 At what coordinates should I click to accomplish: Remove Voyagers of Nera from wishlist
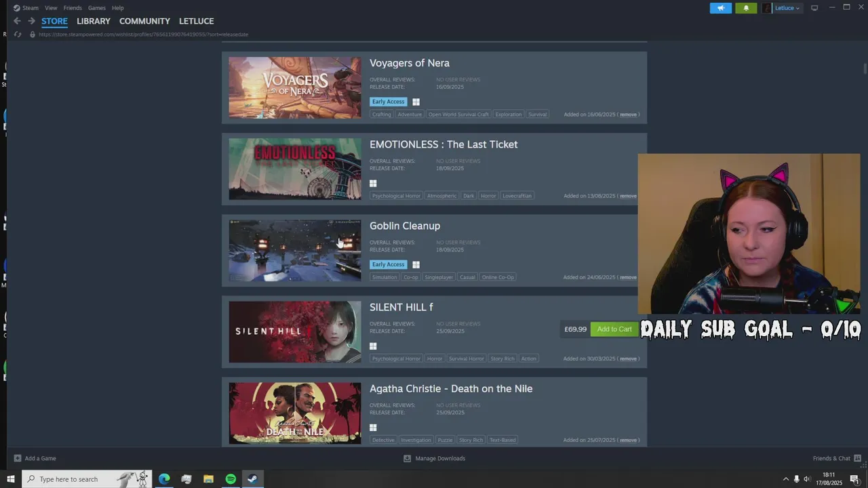pos(628,115)
